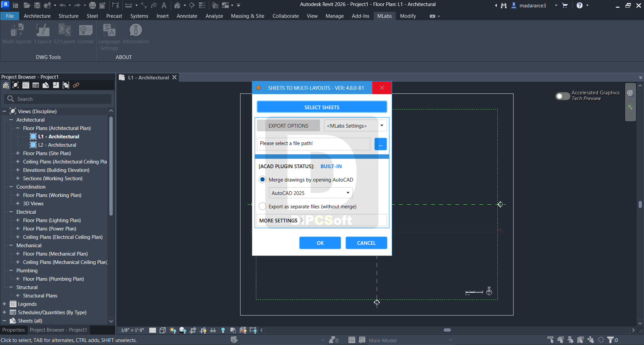Viewport: 644px width, 345px height.
Task: Click the Temporary Hide/Isolate glasses icon
Action: 213,330
